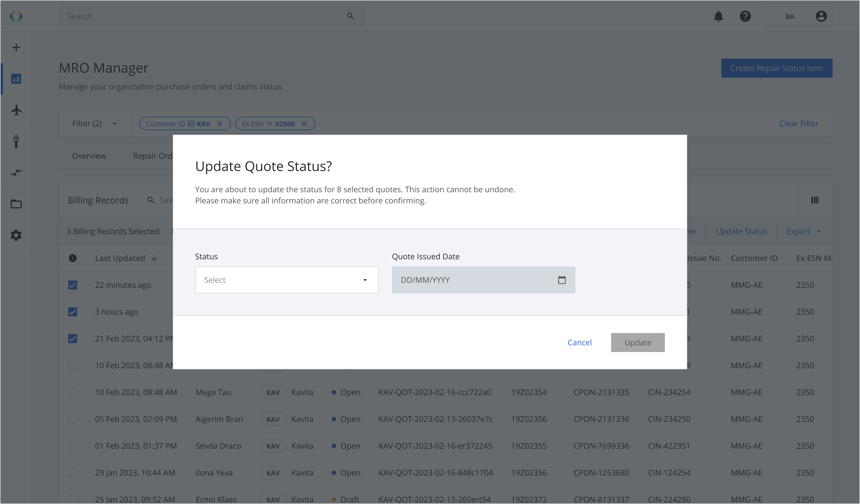Click quote KAV-QOT-2023-02-16-848c1704
The width and height of the screenshot is (860, 504).
[x=436, y=473]
